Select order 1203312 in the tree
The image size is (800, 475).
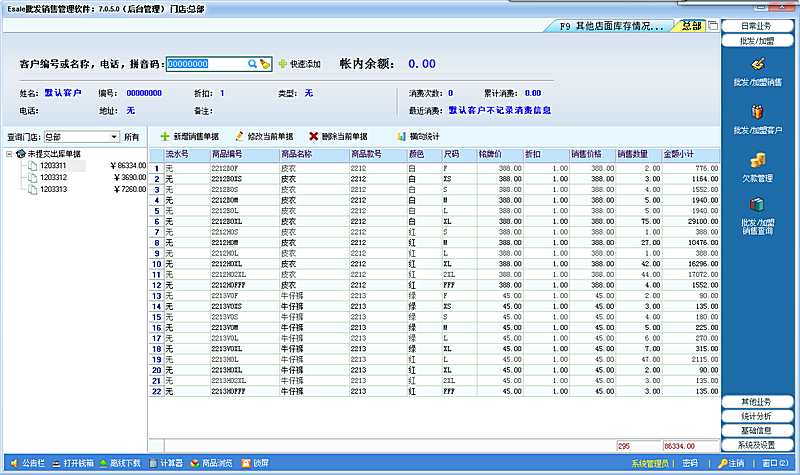coord(54,177)
